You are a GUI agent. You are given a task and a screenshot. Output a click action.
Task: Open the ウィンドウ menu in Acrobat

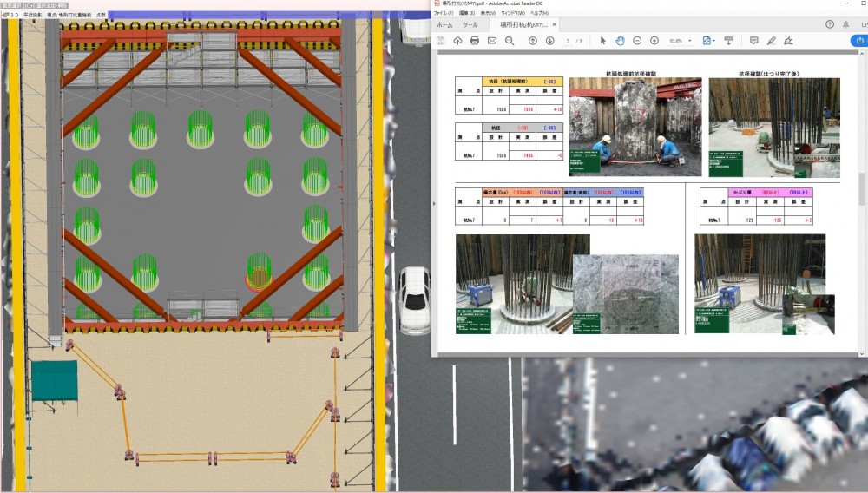click(513, 13)
